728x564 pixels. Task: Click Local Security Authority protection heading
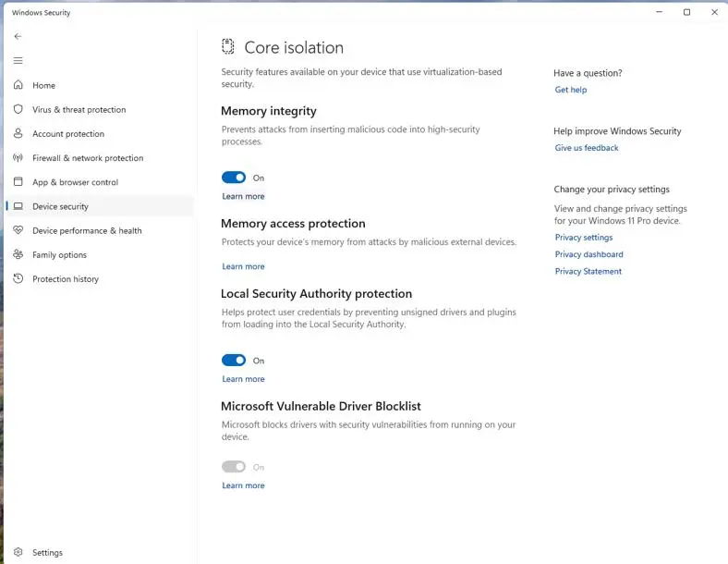coord(316,294)
